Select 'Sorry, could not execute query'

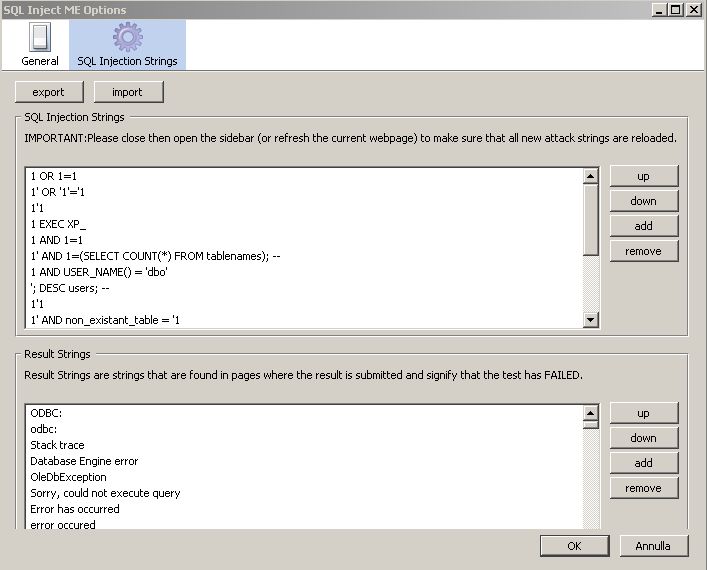click(304, 493)
